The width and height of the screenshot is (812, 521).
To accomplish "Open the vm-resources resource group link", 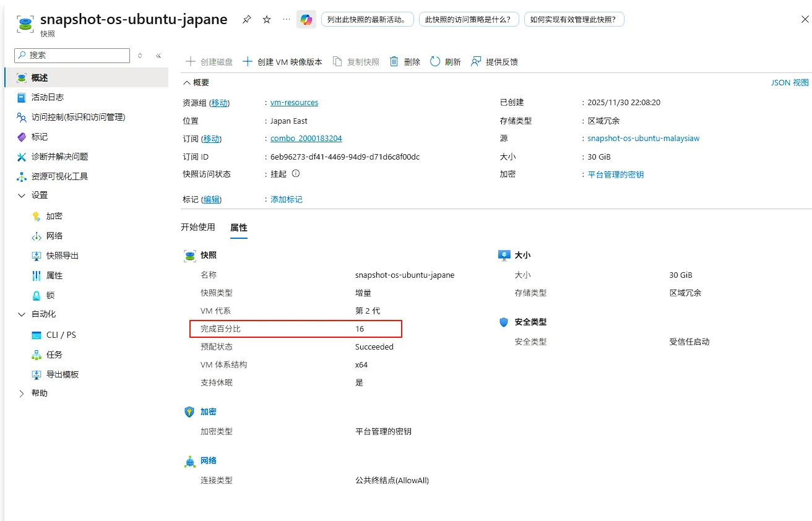I will coord(293,102).
